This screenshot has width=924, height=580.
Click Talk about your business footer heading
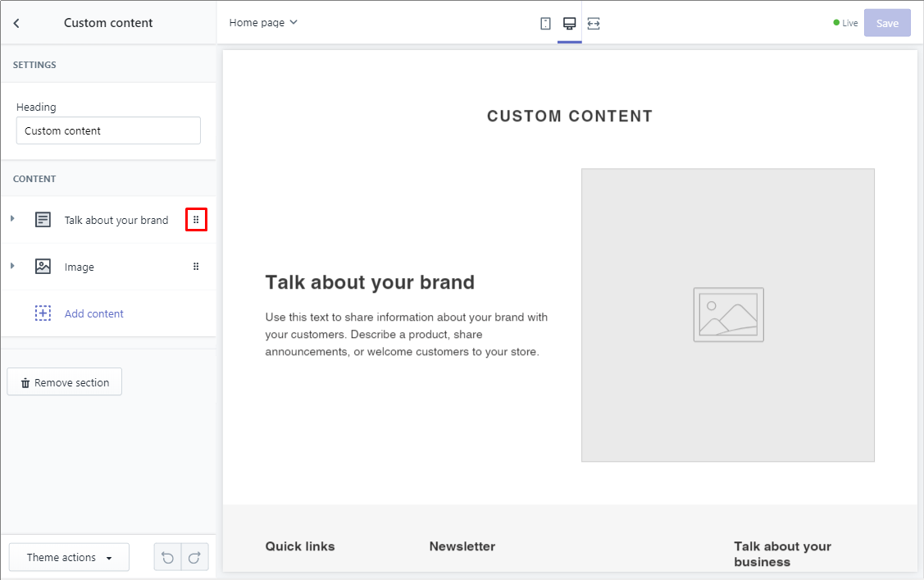[x=782, y=554]
